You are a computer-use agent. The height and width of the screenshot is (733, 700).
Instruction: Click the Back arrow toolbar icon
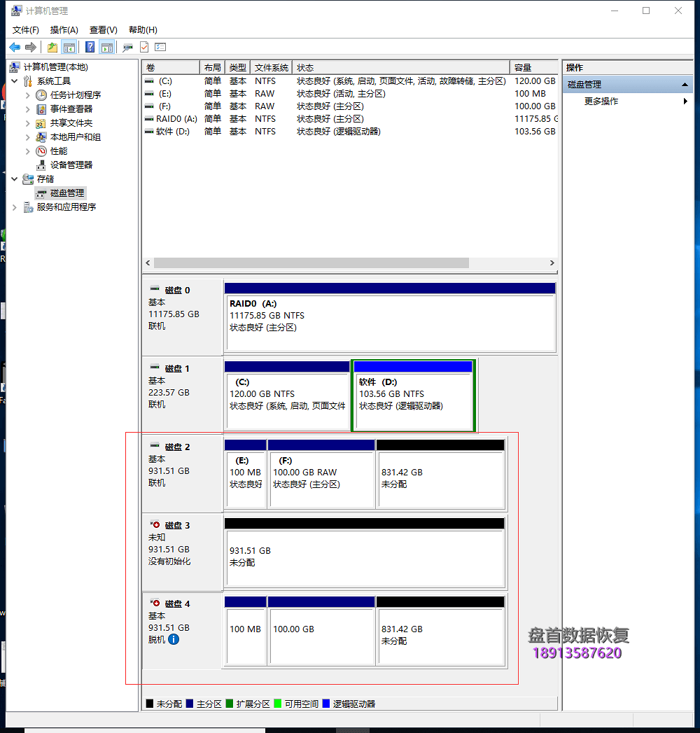(15, 47)
